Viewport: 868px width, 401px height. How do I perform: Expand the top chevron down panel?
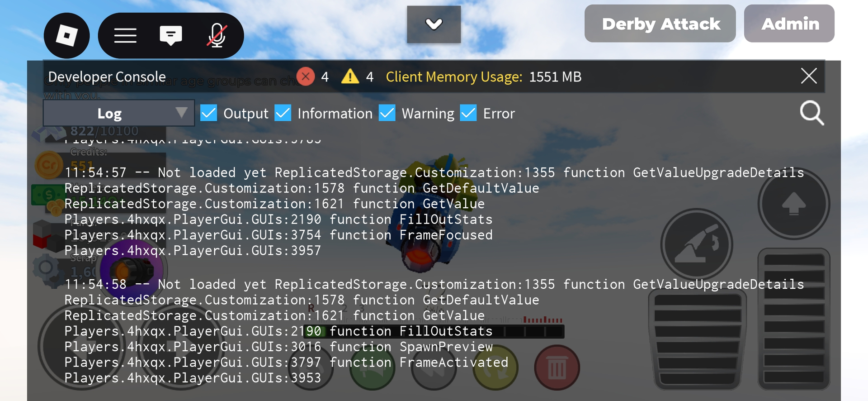click(434, 24)
